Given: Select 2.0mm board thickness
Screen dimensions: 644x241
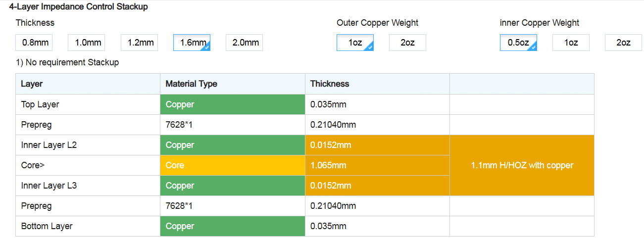Looking at the screenshot, I should 245,43.
